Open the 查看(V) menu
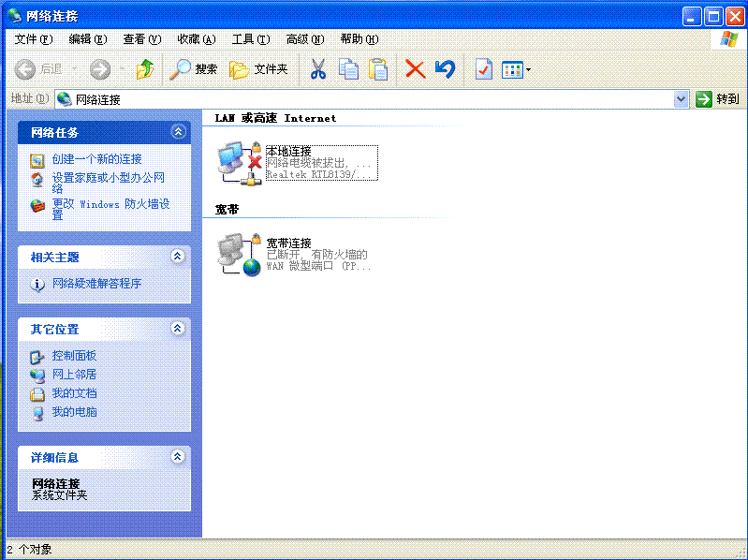The height and width of the screenshot is (560, 748). tap(141, 39)
